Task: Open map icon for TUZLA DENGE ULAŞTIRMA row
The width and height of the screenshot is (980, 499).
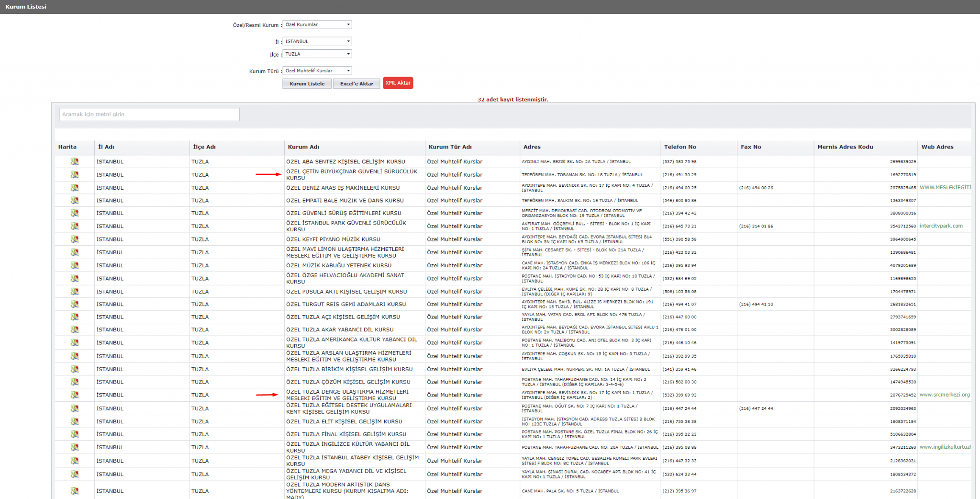Action: [75, 395]
